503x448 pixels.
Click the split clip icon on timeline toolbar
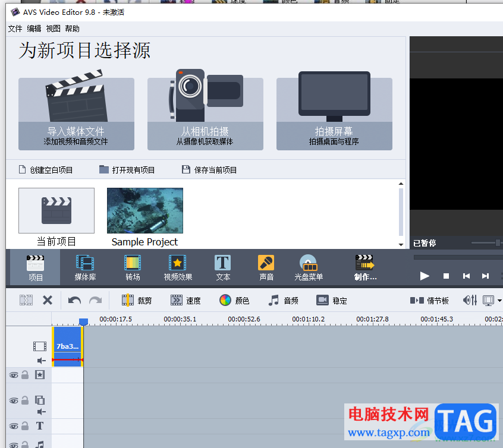[x=26, y=300]
